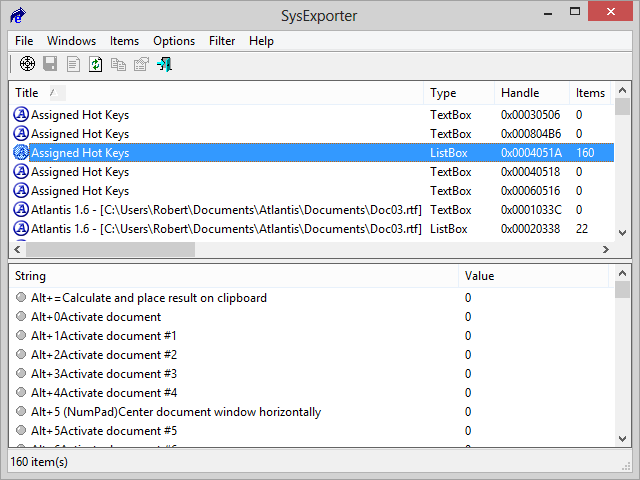Click the Save floppy disk toolbar icon
Image resolution: width=640 pixels, height=480 pixels.
coord(50,65)
